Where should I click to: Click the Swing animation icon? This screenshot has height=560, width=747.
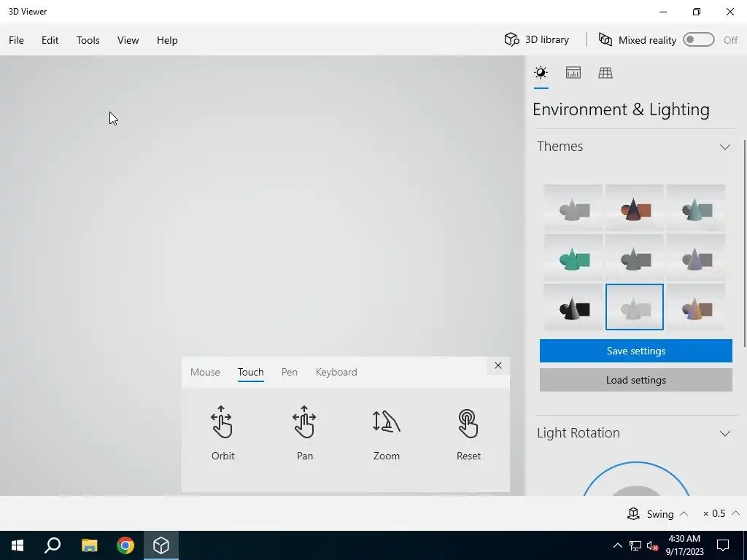[633, 513]
